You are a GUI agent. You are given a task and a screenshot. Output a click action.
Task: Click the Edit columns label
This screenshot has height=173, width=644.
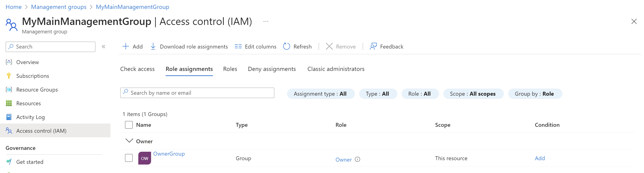point(261,47)
